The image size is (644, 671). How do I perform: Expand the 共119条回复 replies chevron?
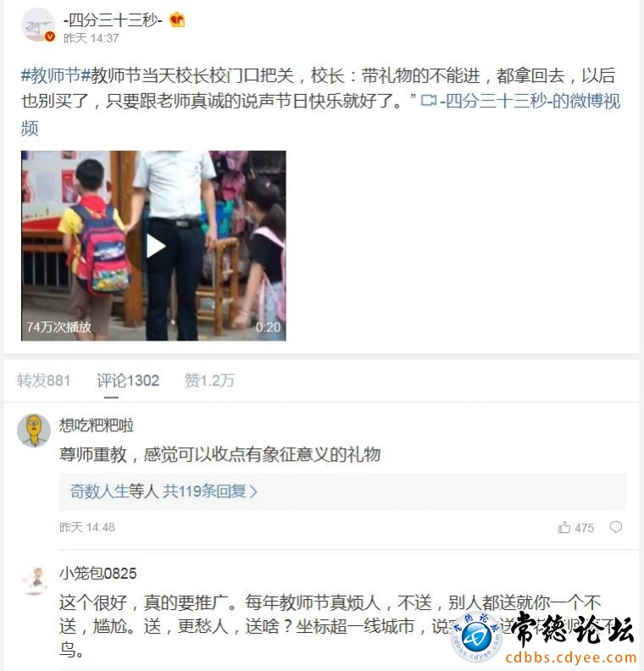coord(253,491)
